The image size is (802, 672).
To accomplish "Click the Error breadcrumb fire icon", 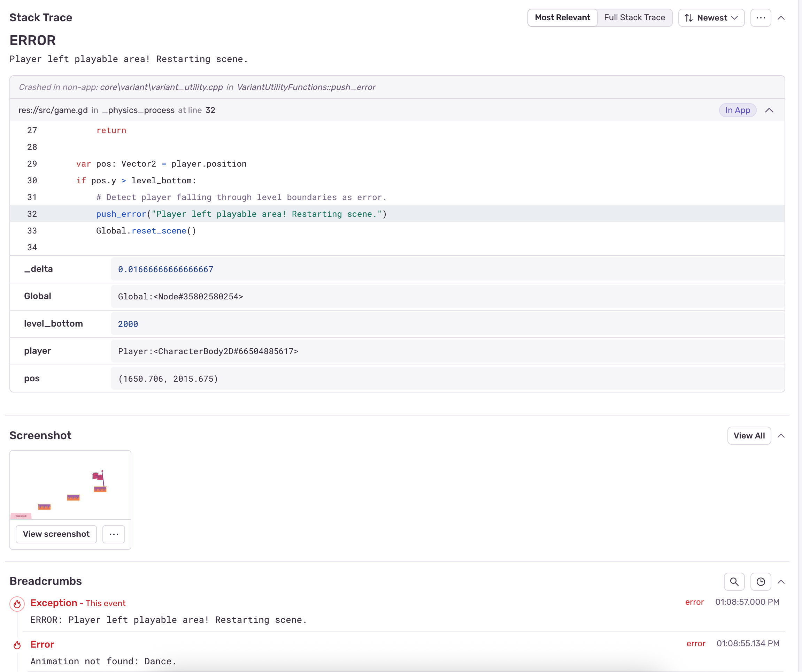I will 17,645.
